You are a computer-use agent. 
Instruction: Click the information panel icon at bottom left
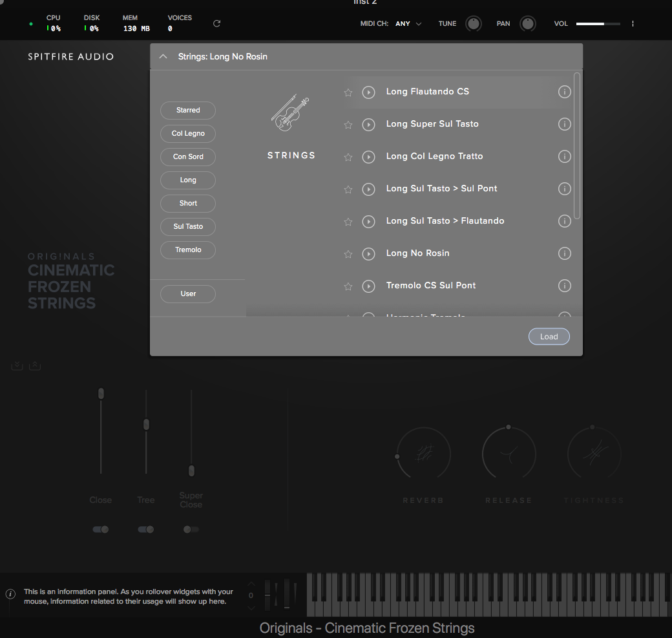click(x=10, y=593)
